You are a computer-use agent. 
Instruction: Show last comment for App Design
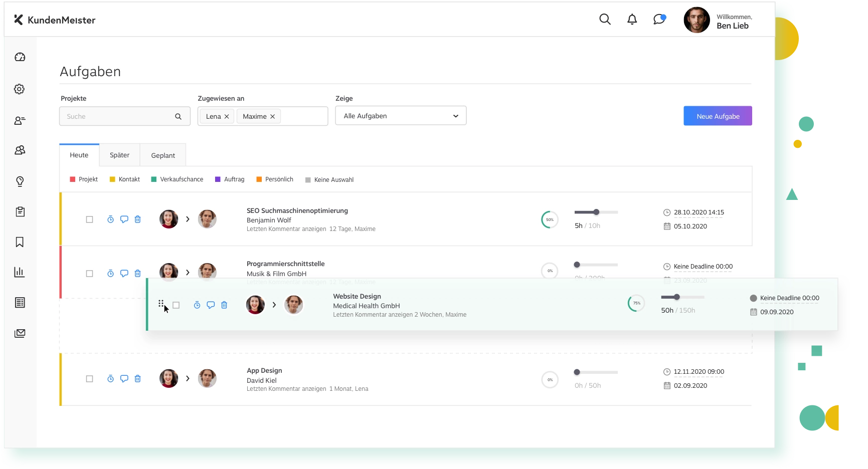(286, 389)
